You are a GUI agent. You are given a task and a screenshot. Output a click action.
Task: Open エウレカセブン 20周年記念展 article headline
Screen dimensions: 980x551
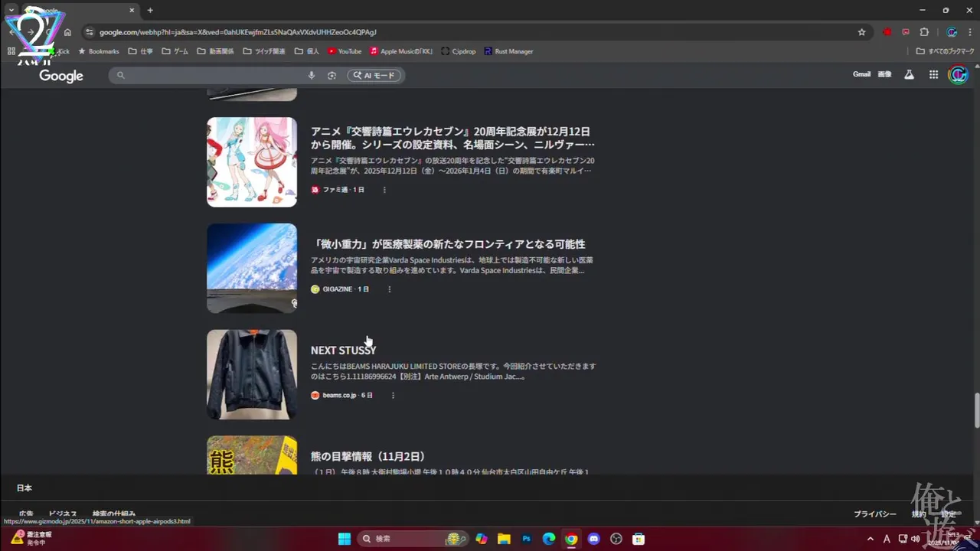[452, 138]
